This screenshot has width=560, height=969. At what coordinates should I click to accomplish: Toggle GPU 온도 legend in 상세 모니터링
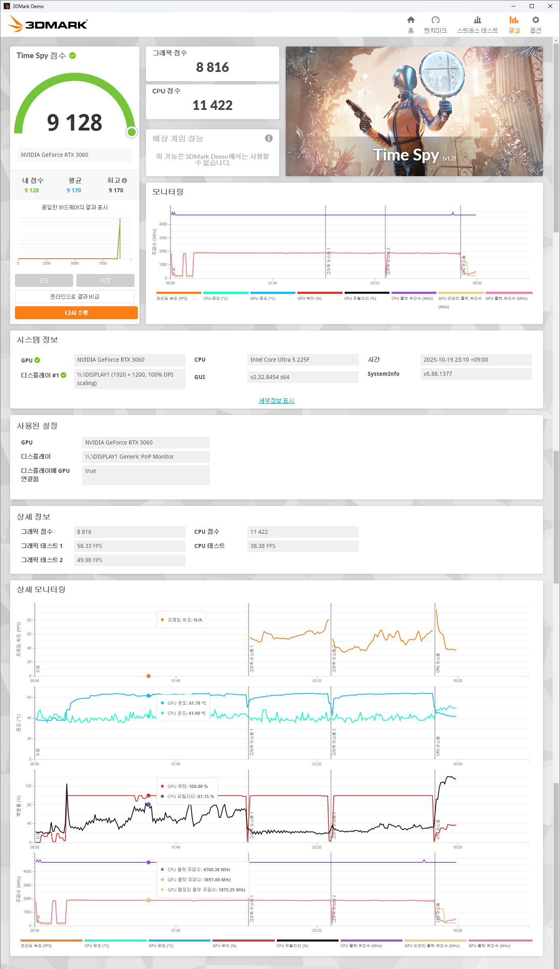(179, 944)
